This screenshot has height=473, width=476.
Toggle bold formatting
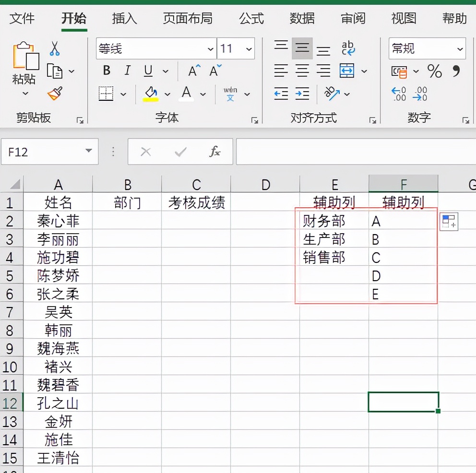[x=106, y=71]
